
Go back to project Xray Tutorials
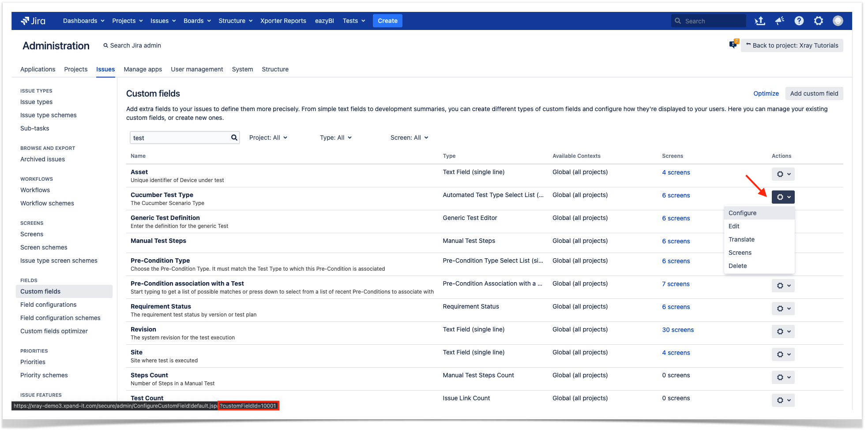(792, 45)
